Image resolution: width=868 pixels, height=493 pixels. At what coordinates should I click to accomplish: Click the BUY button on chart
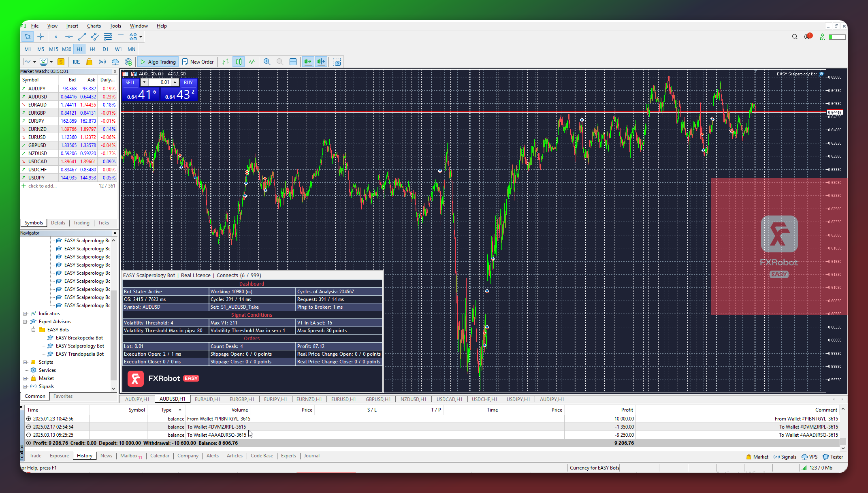pyautogui.click(x=188, y=83)
